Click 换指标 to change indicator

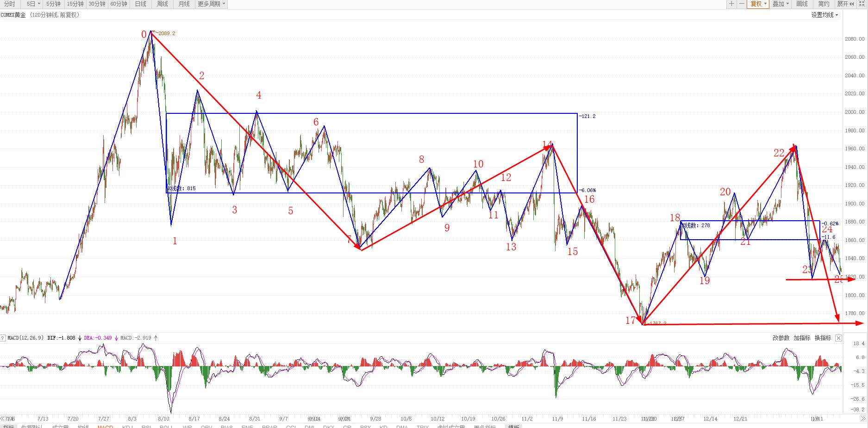coord(823,338)
